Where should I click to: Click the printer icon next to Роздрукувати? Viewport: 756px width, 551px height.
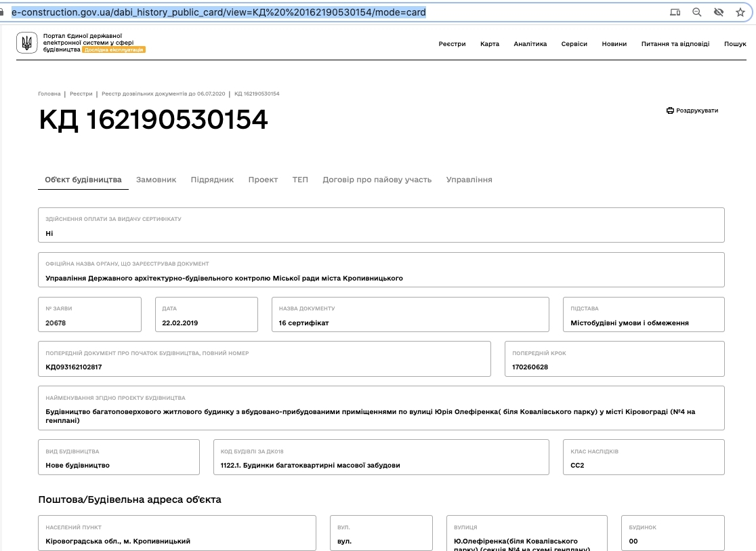(670, 110)
